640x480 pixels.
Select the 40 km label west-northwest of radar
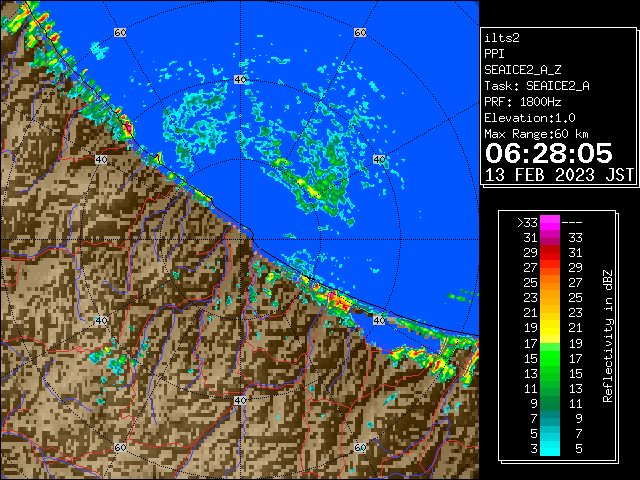pos(101,160)
